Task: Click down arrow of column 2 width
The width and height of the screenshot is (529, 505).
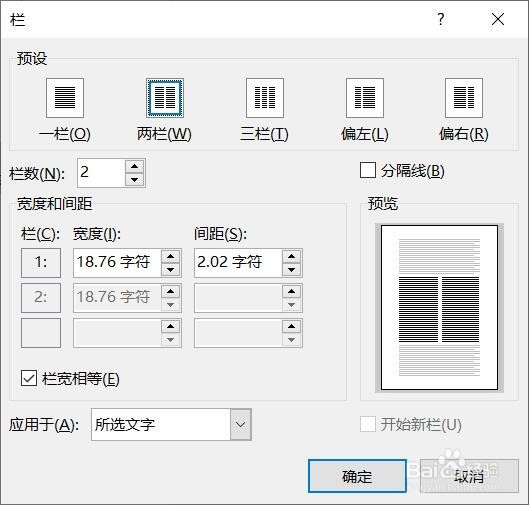Action: click(171, 305)
